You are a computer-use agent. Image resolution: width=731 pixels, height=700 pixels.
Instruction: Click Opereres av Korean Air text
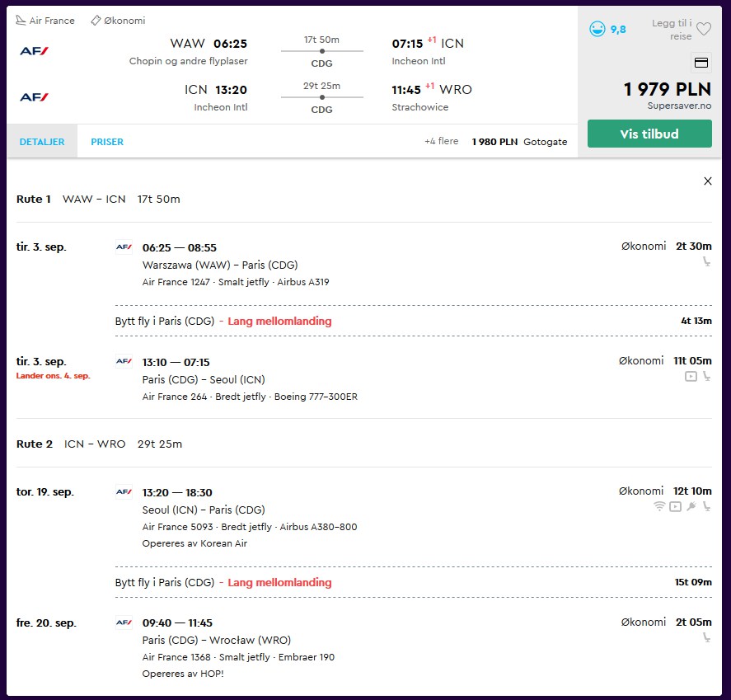point(194,544)
